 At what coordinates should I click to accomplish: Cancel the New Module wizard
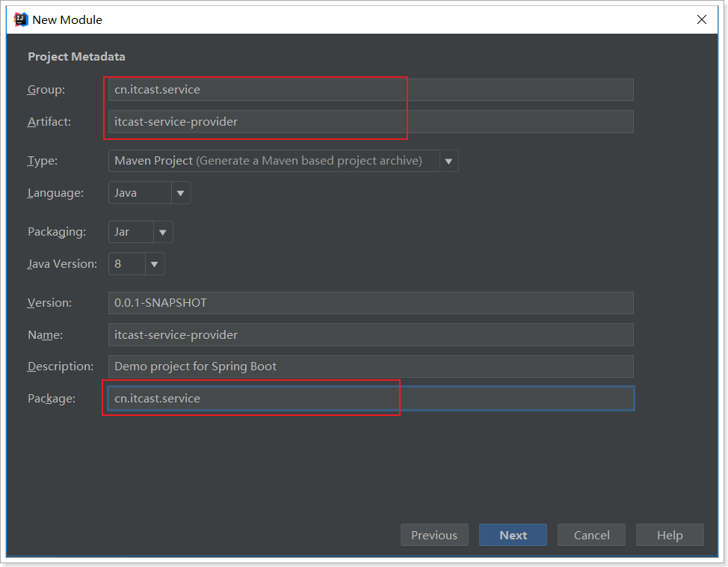point(591,536)
